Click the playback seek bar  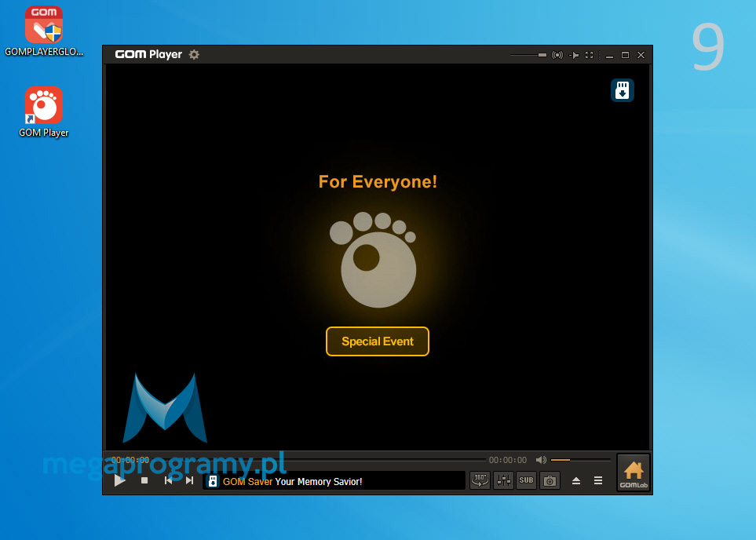[318, 460]
